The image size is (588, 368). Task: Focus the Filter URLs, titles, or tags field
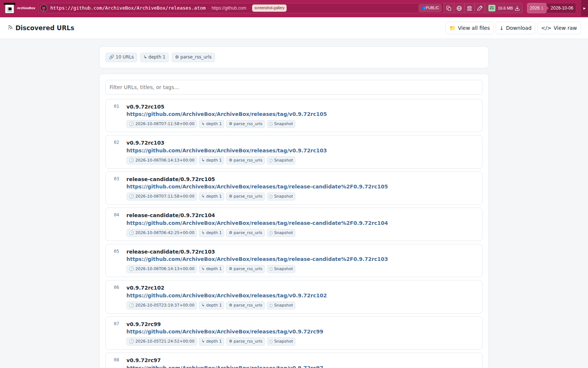[x=294, y=87]
